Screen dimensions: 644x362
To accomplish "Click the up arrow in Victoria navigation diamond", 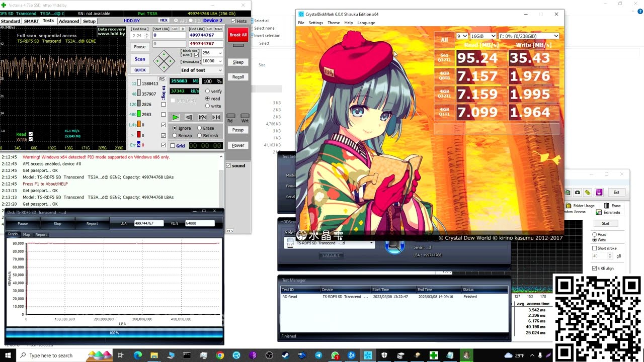I will [x=164, y=54].
